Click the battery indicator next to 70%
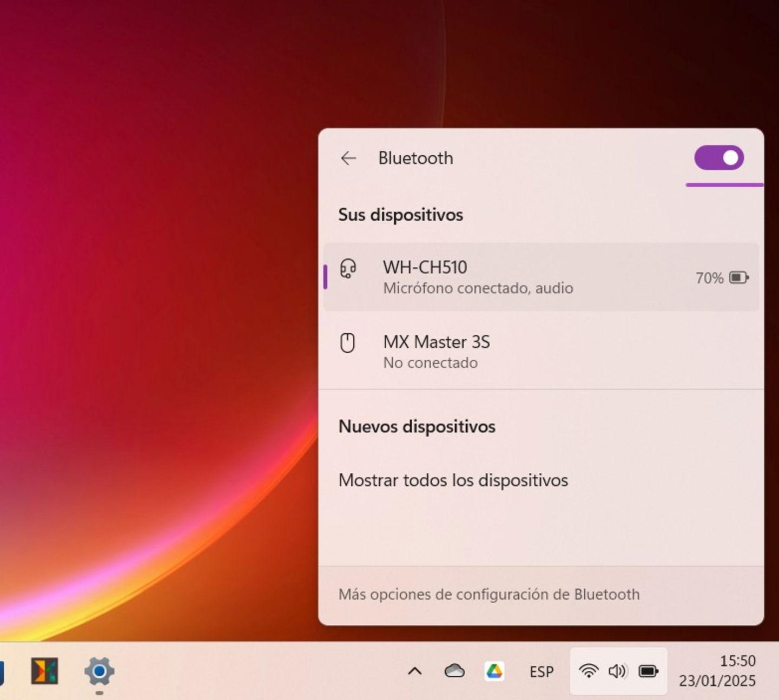The height and width of the screenshot is (700, 779). [737, 278]
